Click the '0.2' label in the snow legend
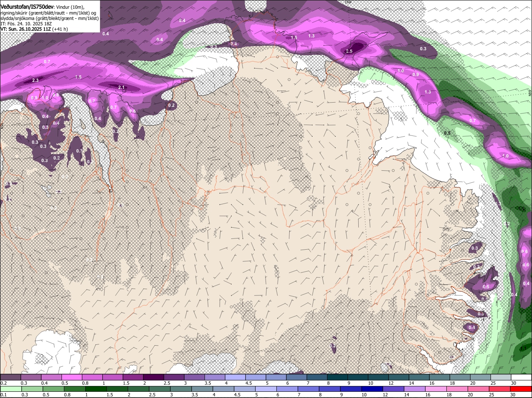The height and width of the screenshot is (398, 532). pyautogui.click(x=3, y=383)
